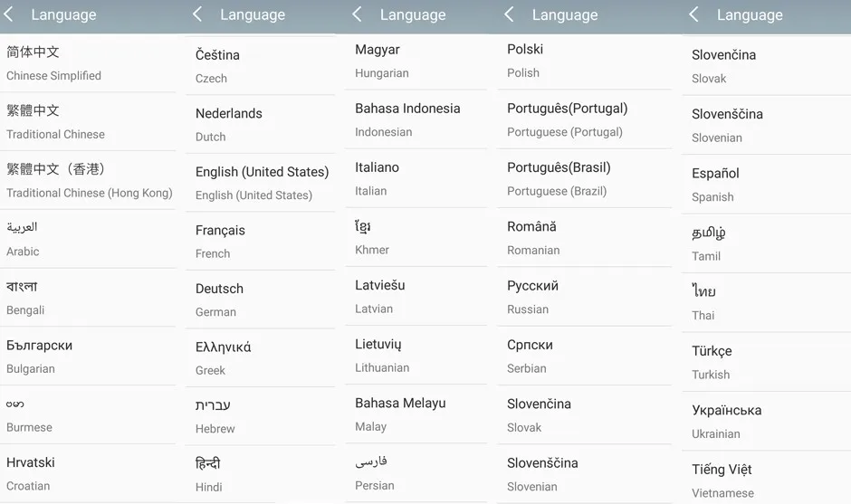This screenshot has width=851, height=504.
Task: Select Bahasa Indonesia option
Action: pos(416,119)
